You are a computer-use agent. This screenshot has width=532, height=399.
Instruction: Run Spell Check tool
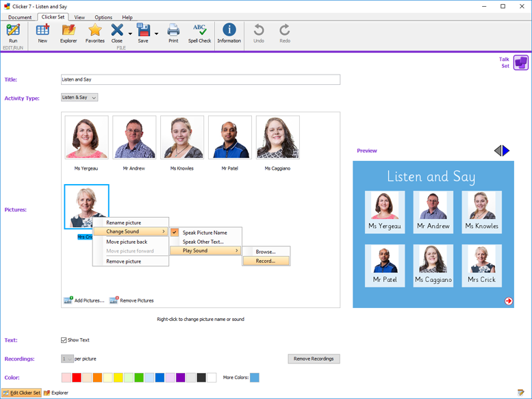click(x=200, y=33)
